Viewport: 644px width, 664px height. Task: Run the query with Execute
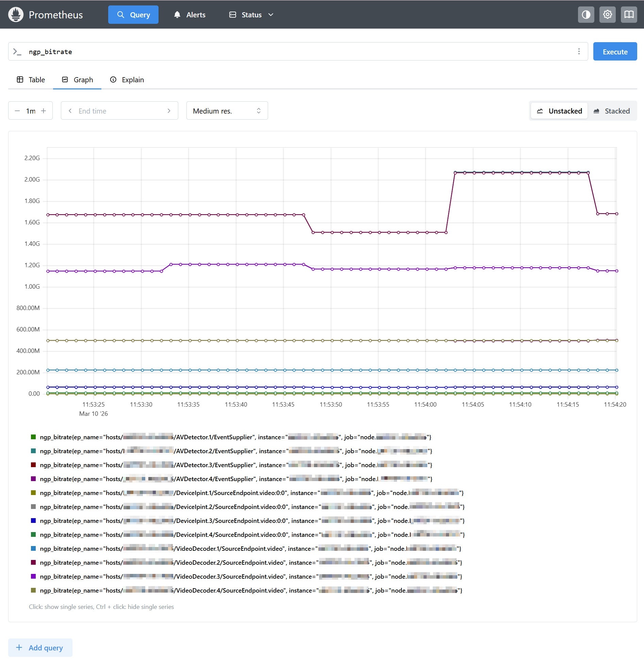[615, 52]
